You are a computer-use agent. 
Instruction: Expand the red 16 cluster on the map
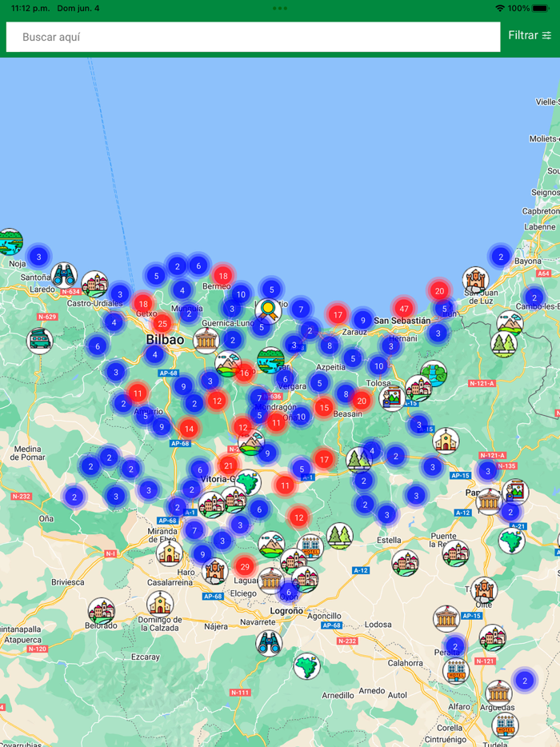tap(245, 373)
